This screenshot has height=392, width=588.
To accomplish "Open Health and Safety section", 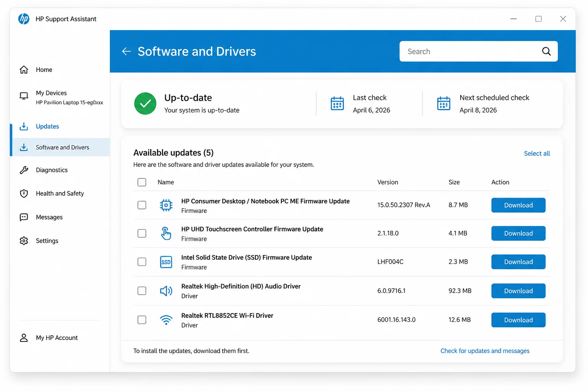I will coord(60,194).
